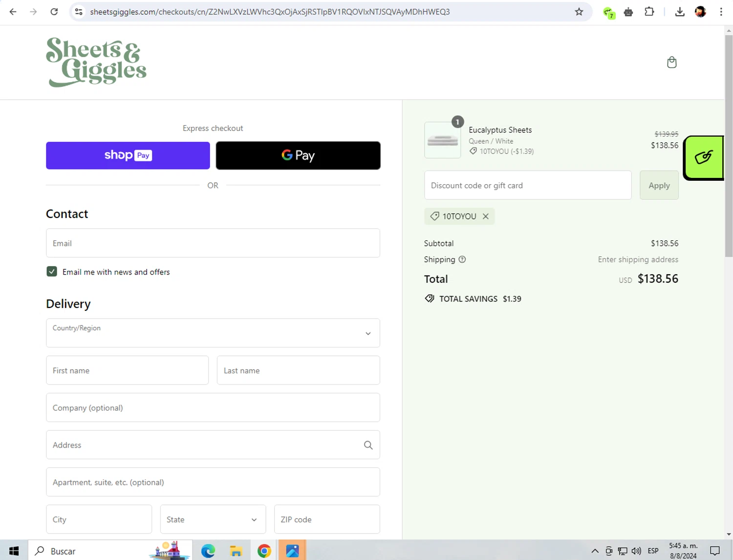
Task: Click the Eucalyptus Sheets product thumbnail
Action: point(443,140)
